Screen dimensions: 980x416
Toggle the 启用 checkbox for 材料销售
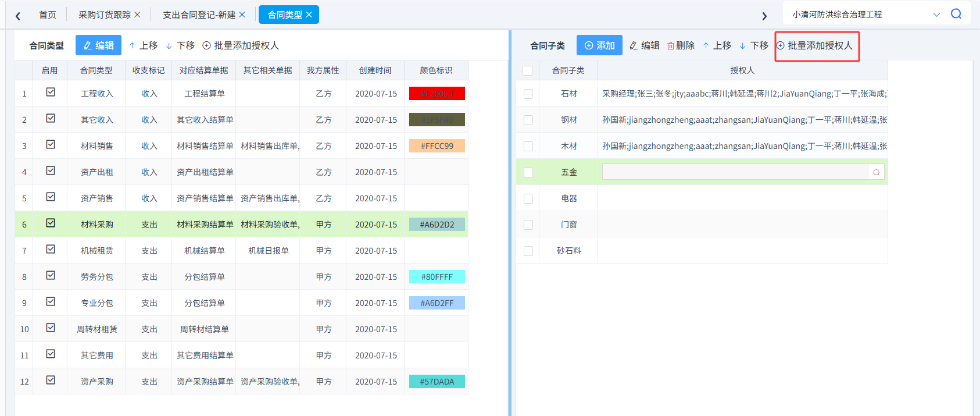51,144
